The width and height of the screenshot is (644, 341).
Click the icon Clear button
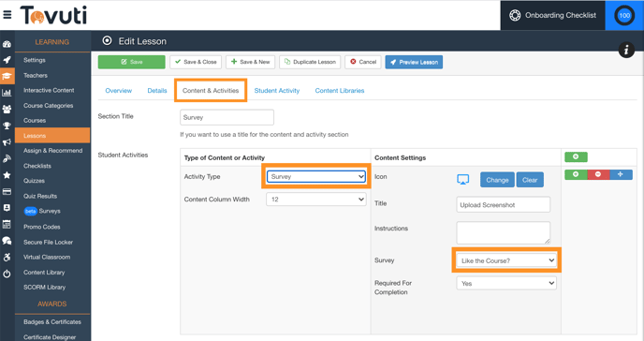coord(530,180)
